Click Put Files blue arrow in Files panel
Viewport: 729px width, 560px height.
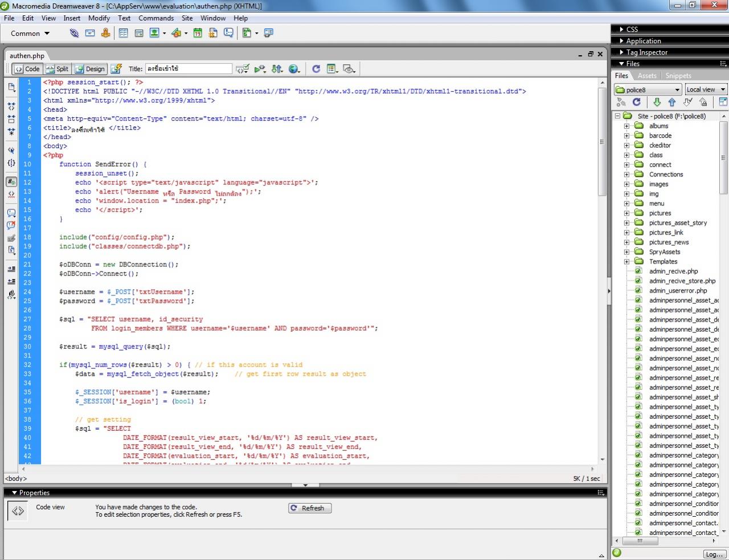[672, 102]
